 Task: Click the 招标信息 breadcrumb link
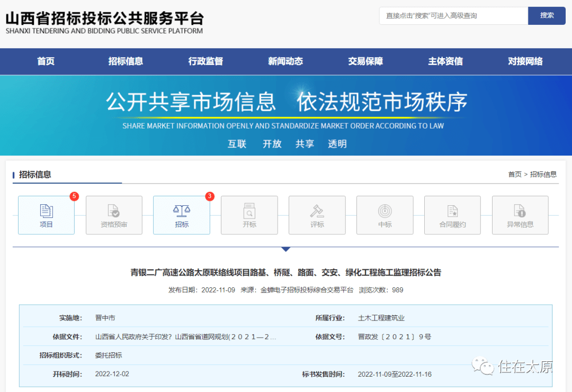pyautogui.click(x=543, y=175)
